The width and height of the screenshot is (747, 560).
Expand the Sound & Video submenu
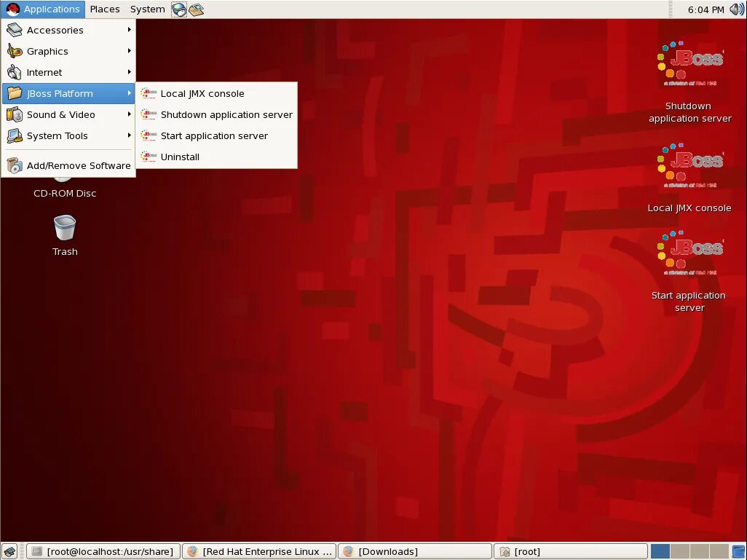click(68, 115)
